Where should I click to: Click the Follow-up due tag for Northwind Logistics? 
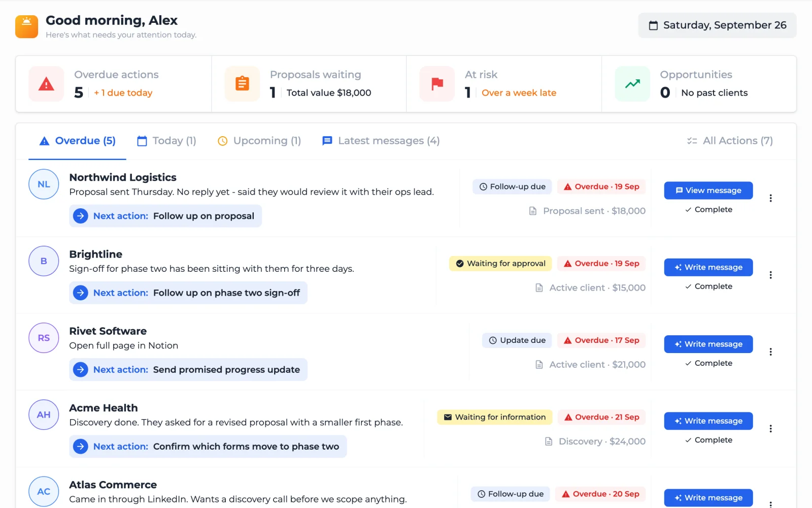[x=513, y=186]
